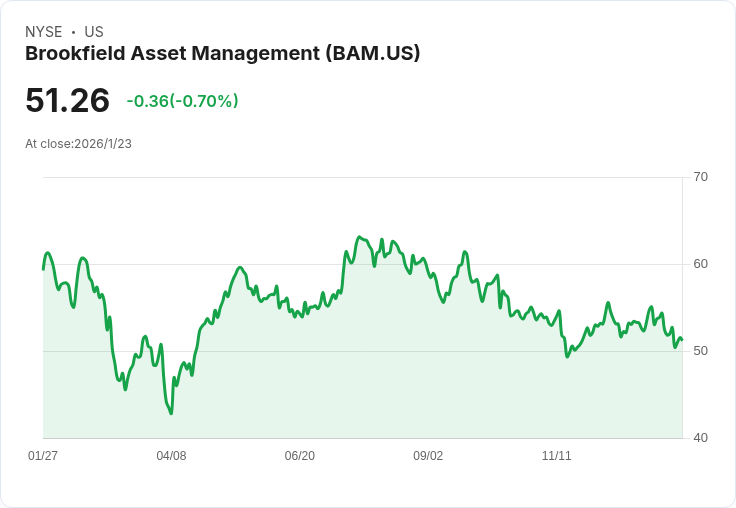This screenshot has width=736, height=508.
Task: Click the NYSE exchange label
Action: tap(44, 32)
